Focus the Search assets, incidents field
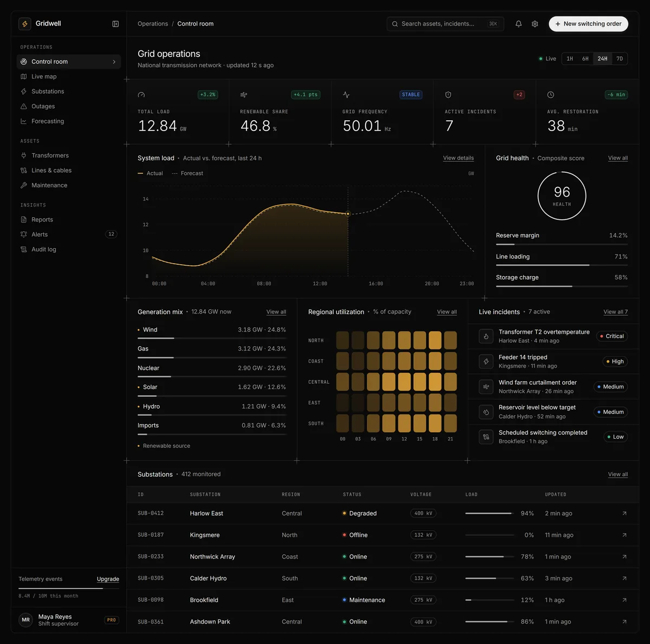This screenshot has width=650, height=644. tap(445, 24)
